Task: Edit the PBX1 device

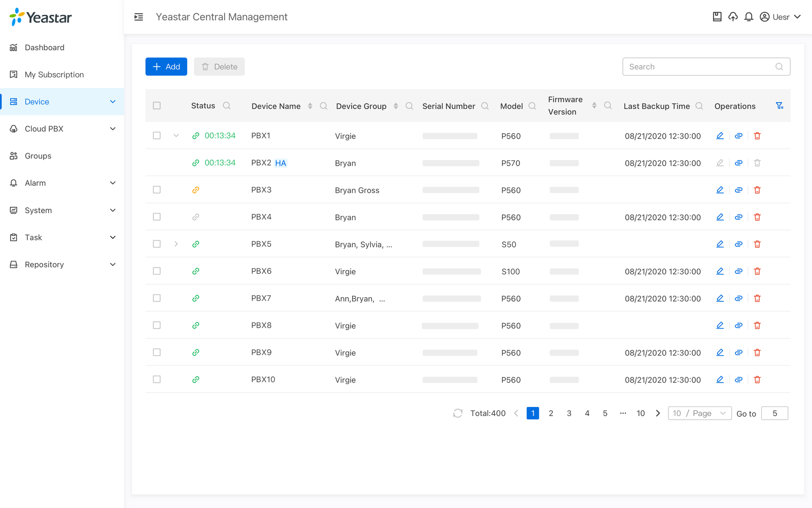Action: 720,136
